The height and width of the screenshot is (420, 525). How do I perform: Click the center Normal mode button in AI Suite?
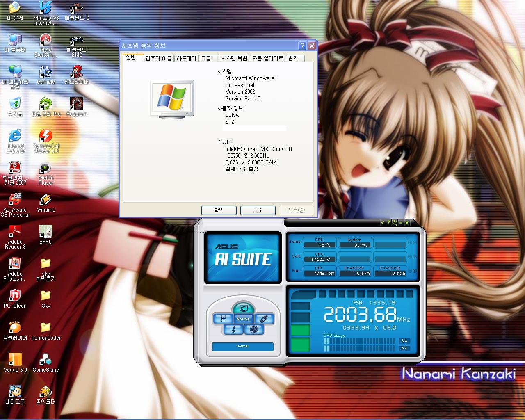[243, 319]
